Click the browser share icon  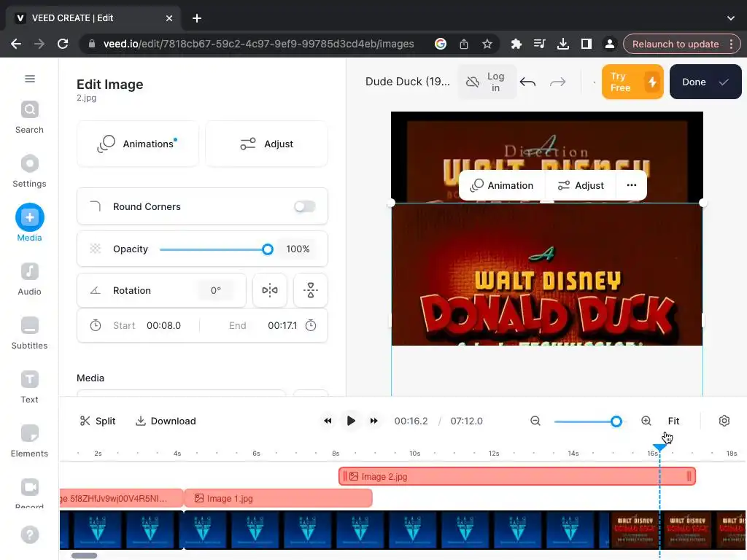(x=463, y=44)
